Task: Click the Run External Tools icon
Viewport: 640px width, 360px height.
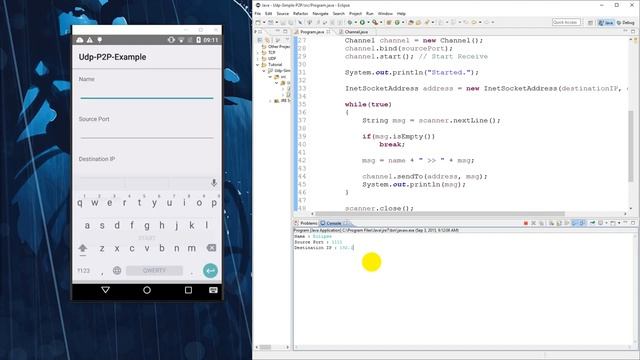Action: pyautogui.click(x=375, y=22)
